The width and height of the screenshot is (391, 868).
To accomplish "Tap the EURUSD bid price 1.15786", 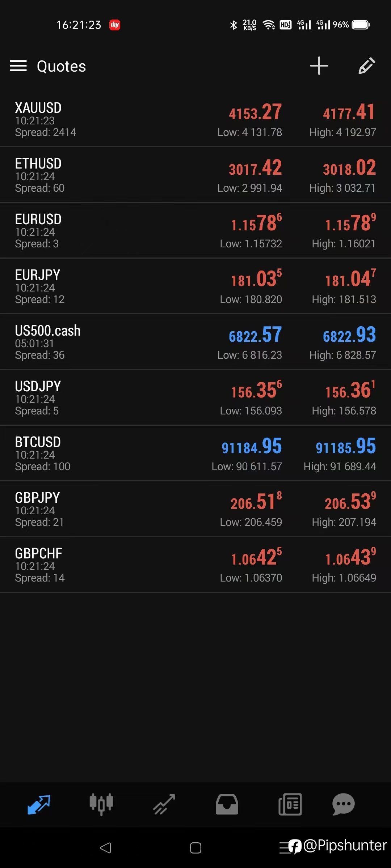I will (x=256, y=223).
